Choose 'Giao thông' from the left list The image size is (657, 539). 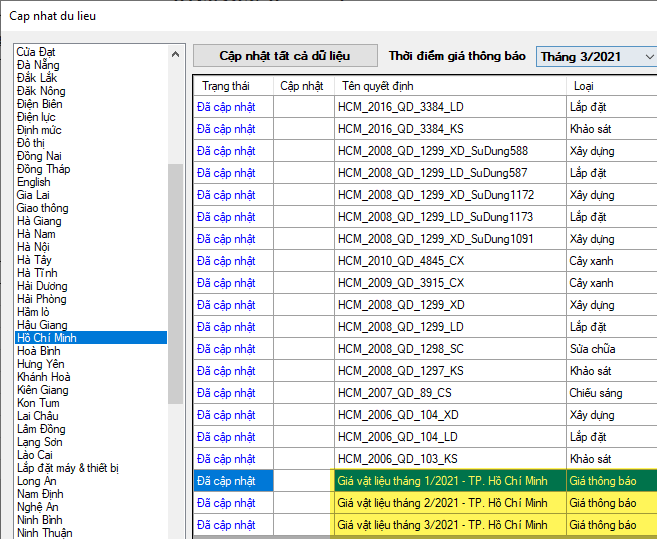(x=42, y=208)
